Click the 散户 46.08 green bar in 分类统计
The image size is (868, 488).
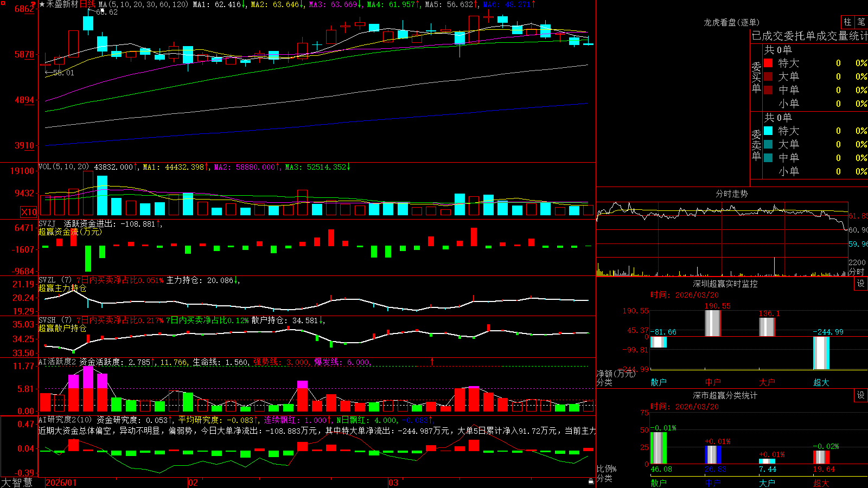pos(659,448)
